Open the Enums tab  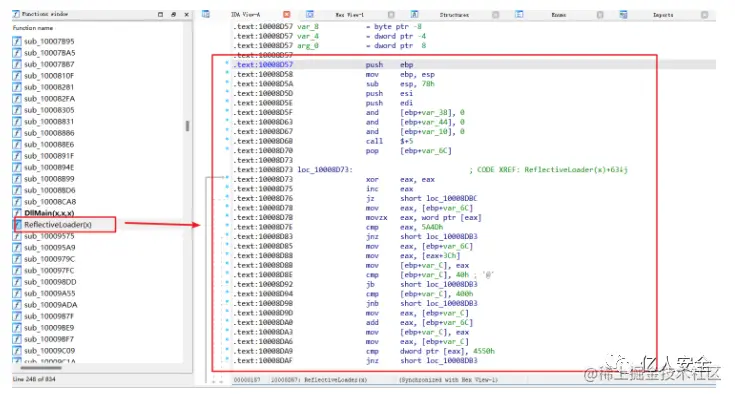coord(559,15)
